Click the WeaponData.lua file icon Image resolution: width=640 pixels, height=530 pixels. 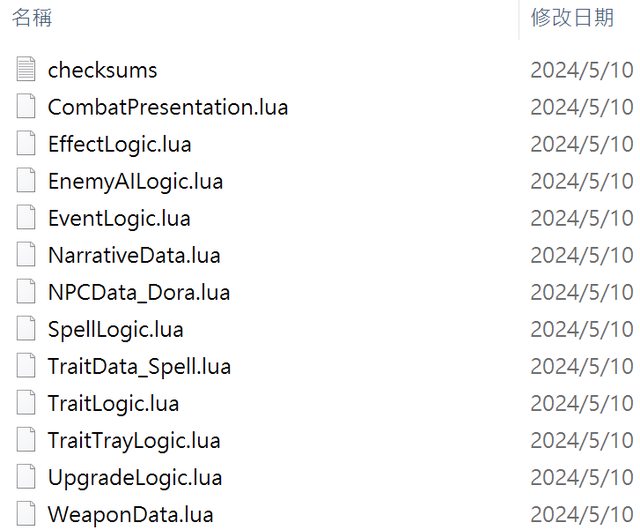(26, 514)
